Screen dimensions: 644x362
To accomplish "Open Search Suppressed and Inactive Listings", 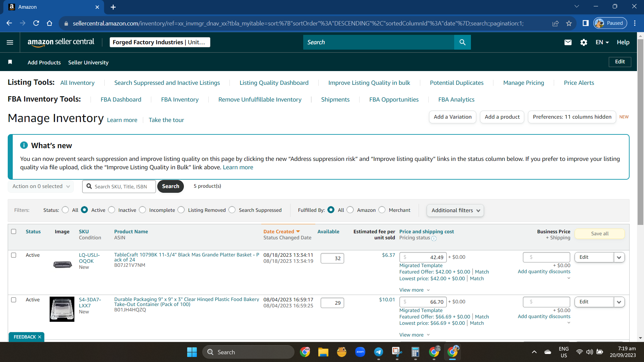I will coord(167,83).
